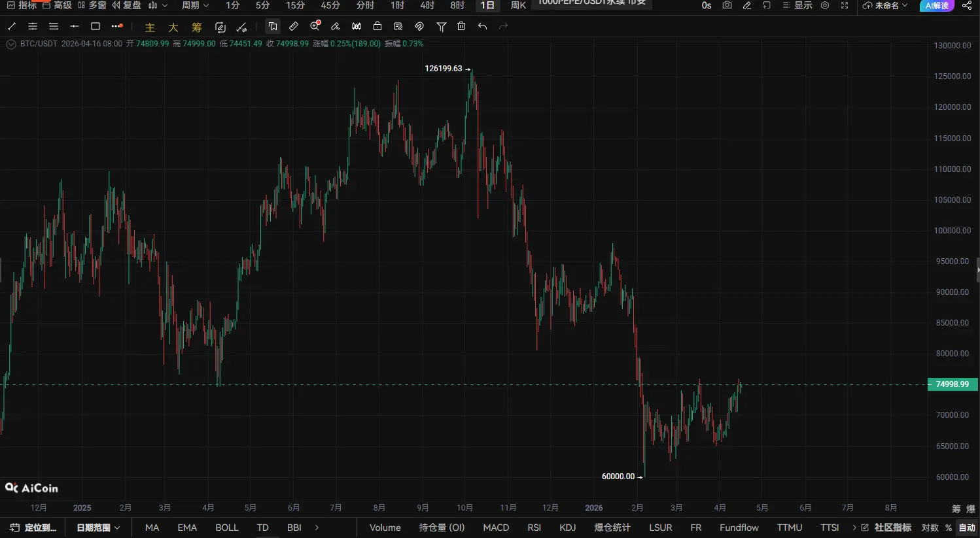Click the share icon
The width and height of the screenshot is (980, 538).
(x=967, y=5)
